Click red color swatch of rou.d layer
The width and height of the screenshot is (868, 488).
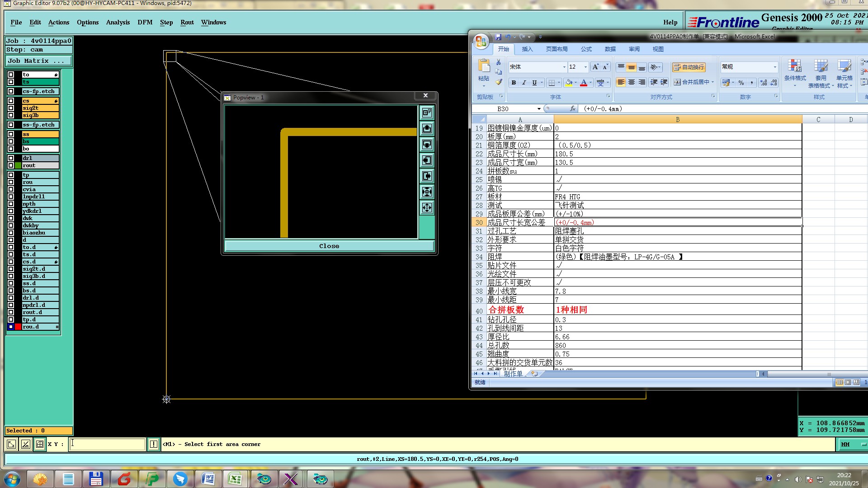pyautogui.click(x=18, y=327)
